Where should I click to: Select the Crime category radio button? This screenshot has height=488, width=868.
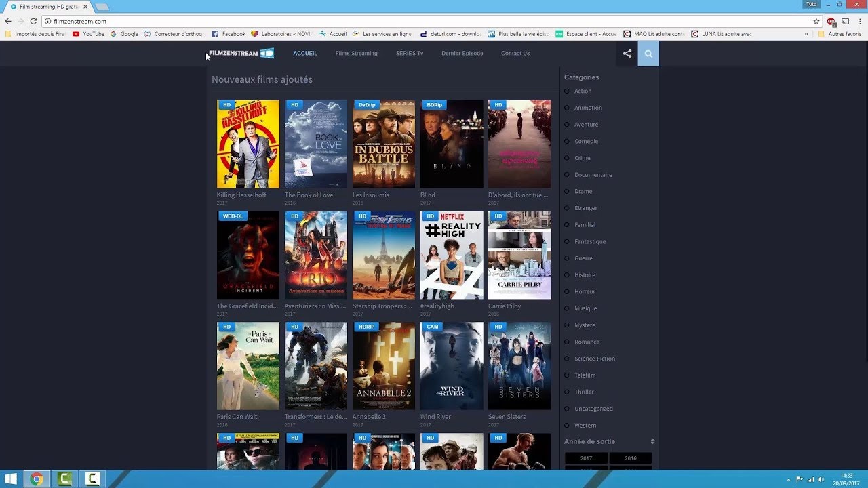(x=567, y=158)
